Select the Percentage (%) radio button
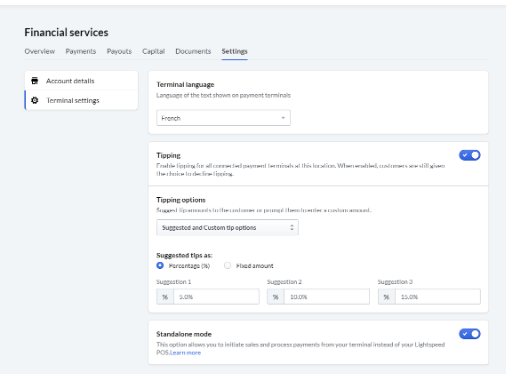 click(x=160, y=266)
